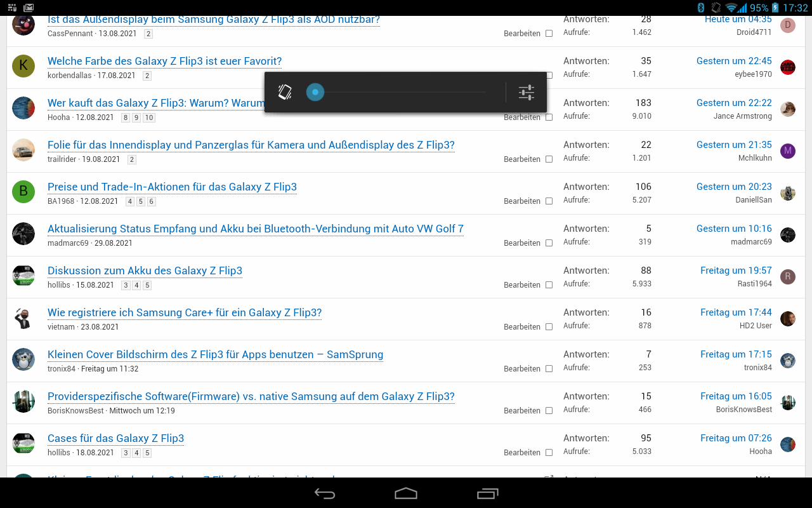Open last post Heute um 04:35
812x508 pixels.
coord(738,20)
